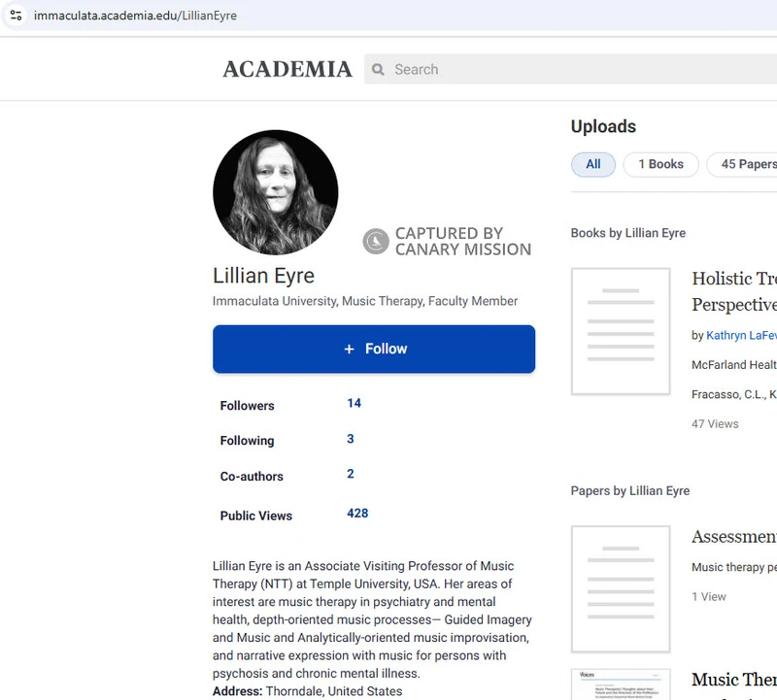Open Kathryn LaFevers author link

tap(741, 335)
